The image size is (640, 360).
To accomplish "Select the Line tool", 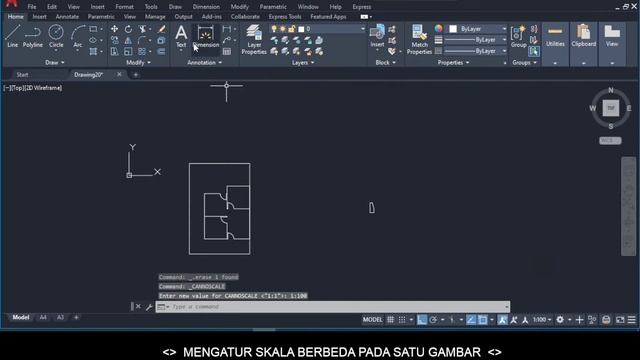I will [x=12, y=36].
